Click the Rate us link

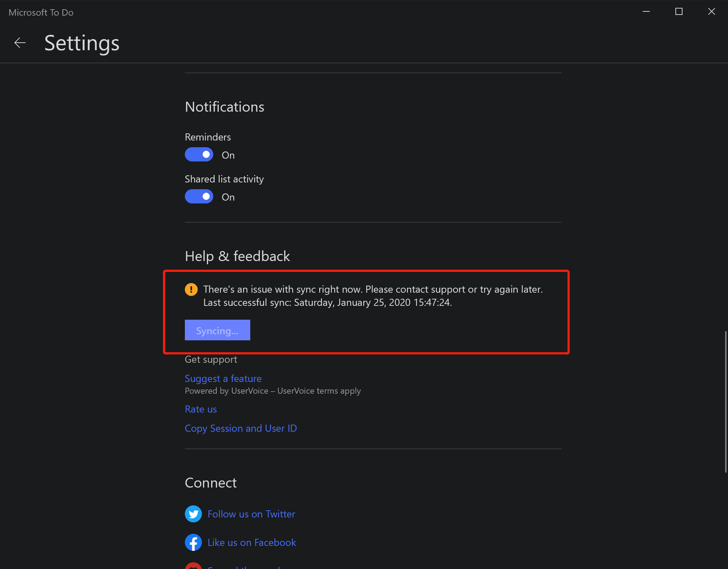[201, 409]
